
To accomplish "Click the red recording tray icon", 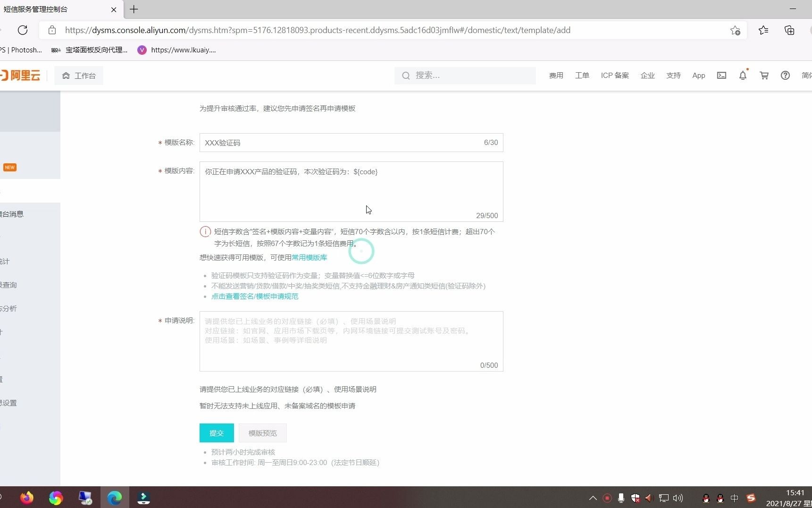I will (x=607, y=498).
